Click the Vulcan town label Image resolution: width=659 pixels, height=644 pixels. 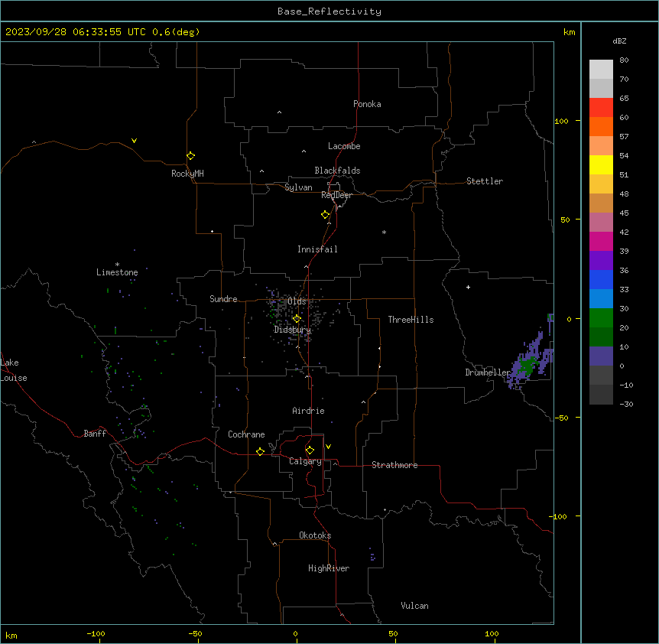(x=414, y=606)
